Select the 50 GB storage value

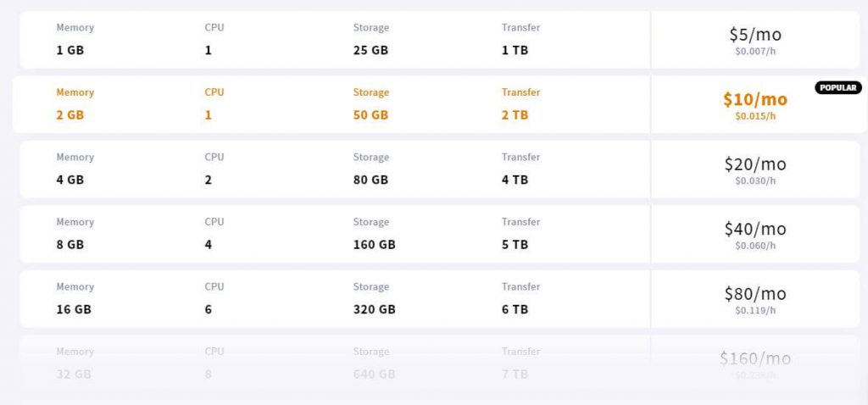point(370,115)
